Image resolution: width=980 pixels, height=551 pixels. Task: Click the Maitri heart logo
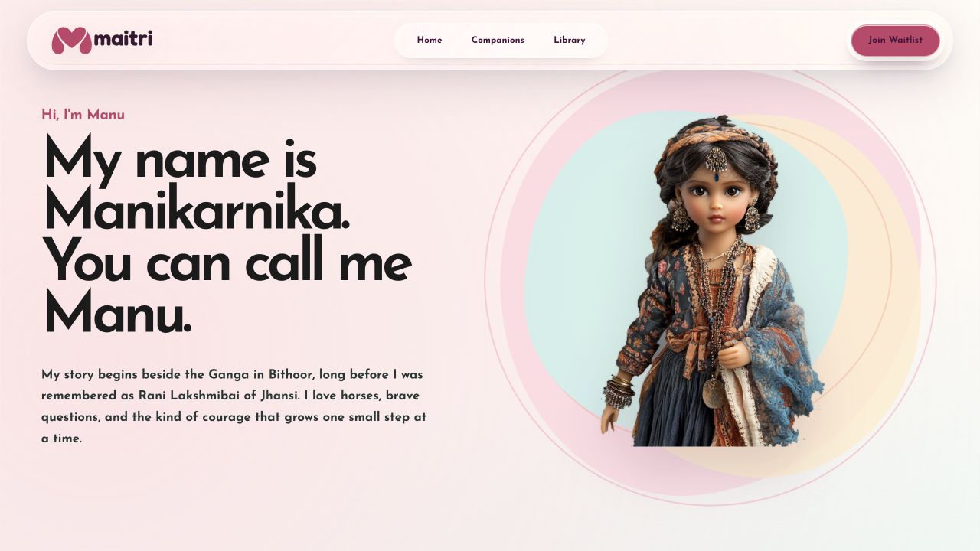click(72, 41)
